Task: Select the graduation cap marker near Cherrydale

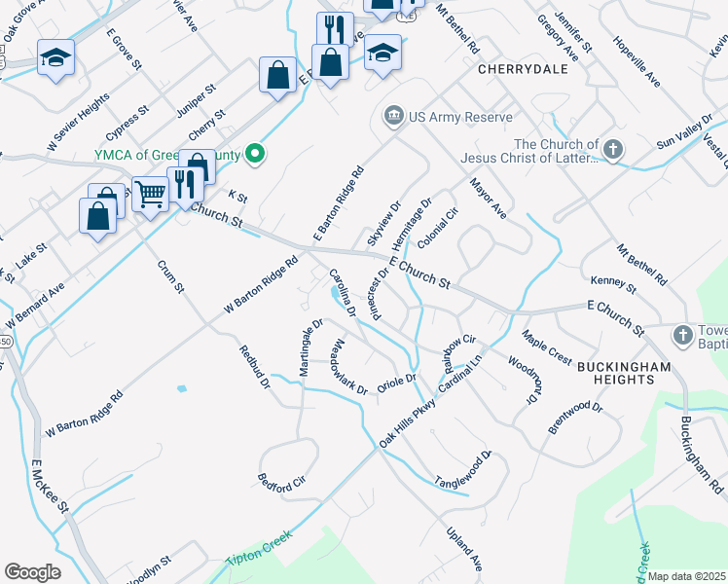Action: 383,54
